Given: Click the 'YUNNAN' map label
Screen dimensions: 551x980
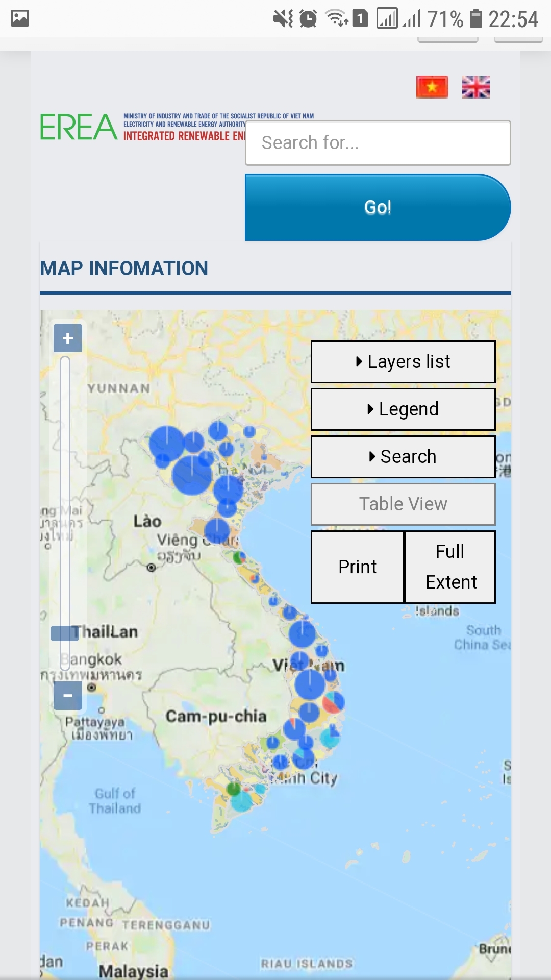Looking at the screenshot, I should tap(119, 388).
